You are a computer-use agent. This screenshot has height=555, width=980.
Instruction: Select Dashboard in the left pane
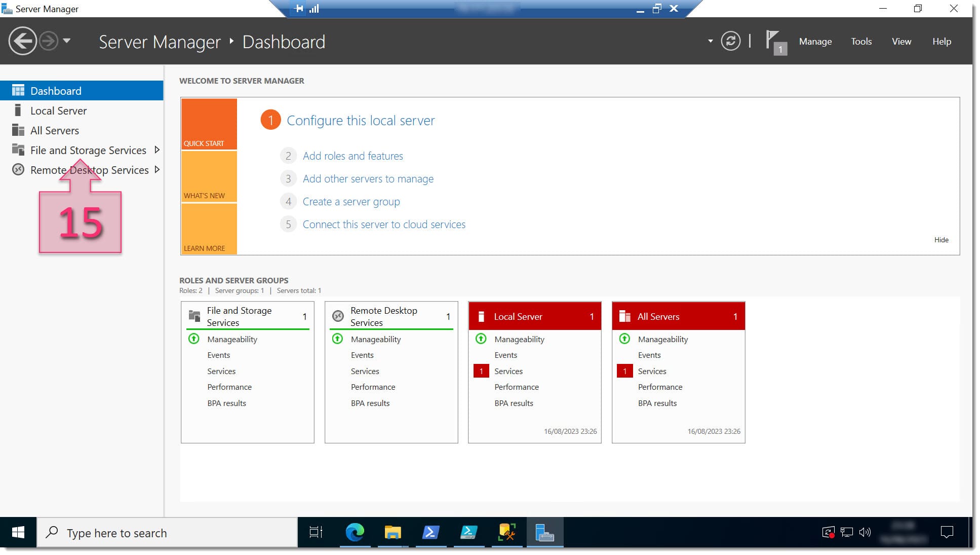tap(82, 91)
